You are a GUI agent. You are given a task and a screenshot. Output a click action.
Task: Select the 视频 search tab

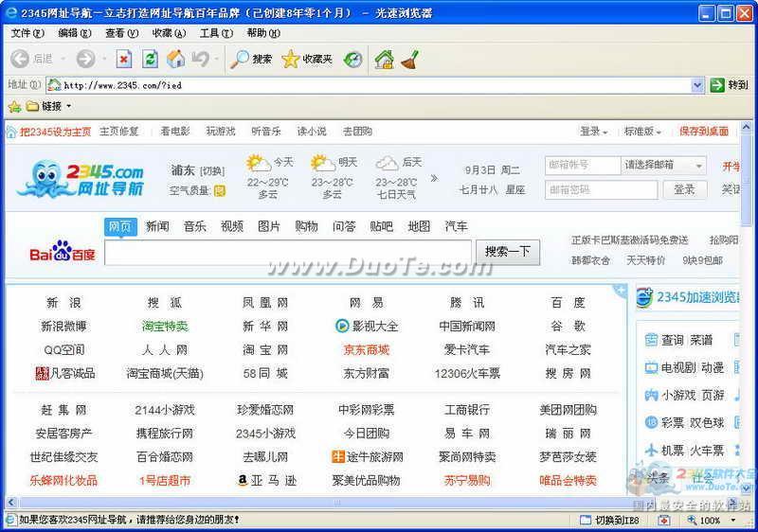pos(232,226)
